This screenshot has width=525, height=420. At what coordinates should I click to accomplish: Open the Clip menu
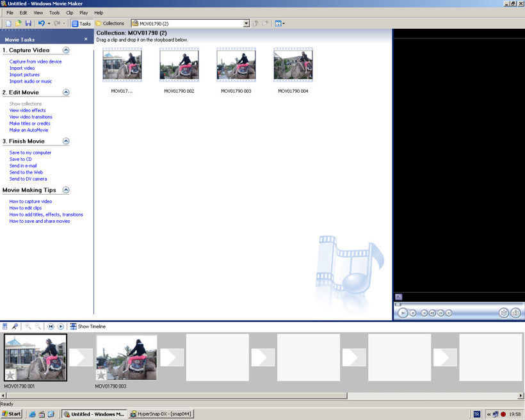pos(70,13)
